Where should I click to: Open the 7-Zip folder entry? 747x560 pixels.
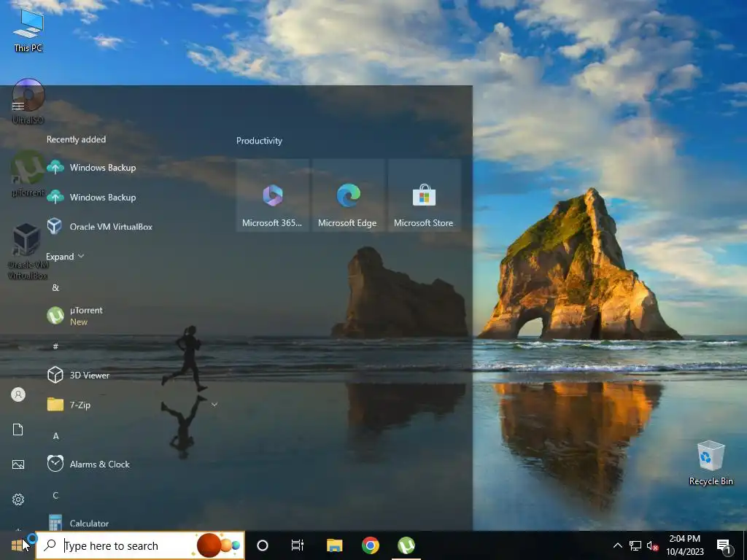[134, 405]
